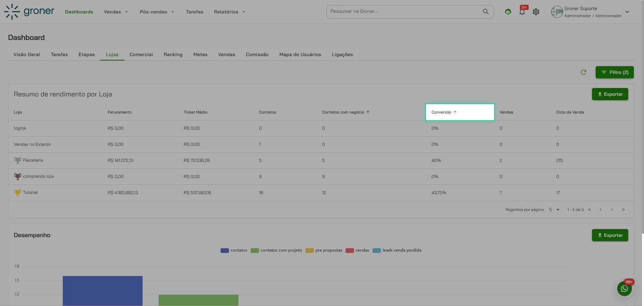Click the fdghjk store row name
The height and width of the screenshot is (306, 644).
[x=20, y=128]
